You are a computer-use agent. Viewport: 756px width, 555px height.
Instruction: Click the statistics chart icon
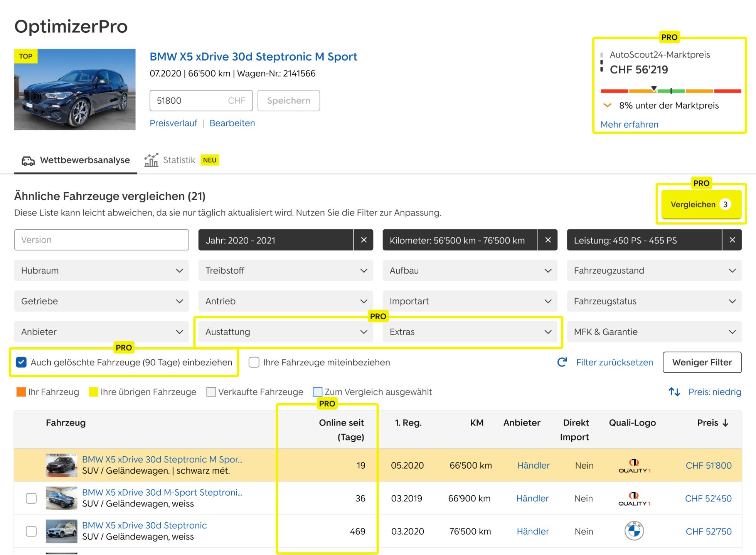point(151,160)
